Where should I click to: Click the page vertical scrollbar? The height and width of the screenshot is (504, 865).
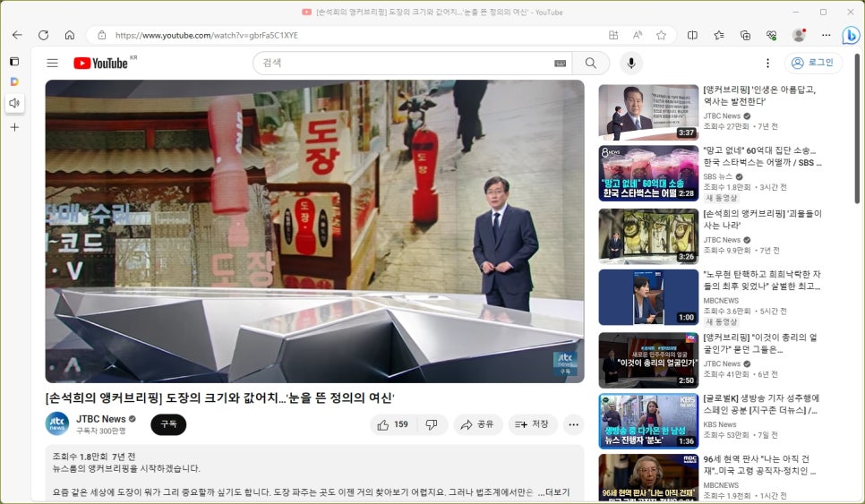857,128
